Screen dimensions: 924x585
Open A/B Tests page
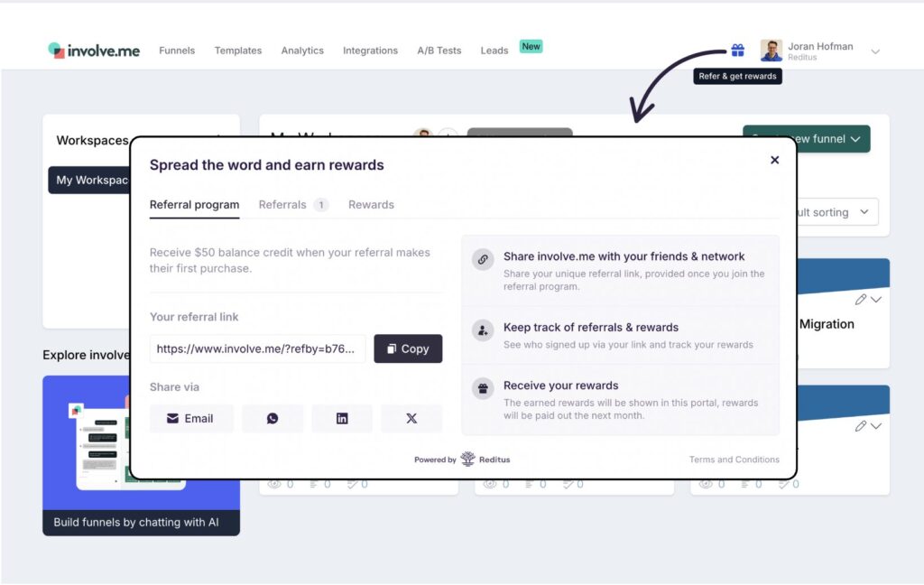[439, 51]
